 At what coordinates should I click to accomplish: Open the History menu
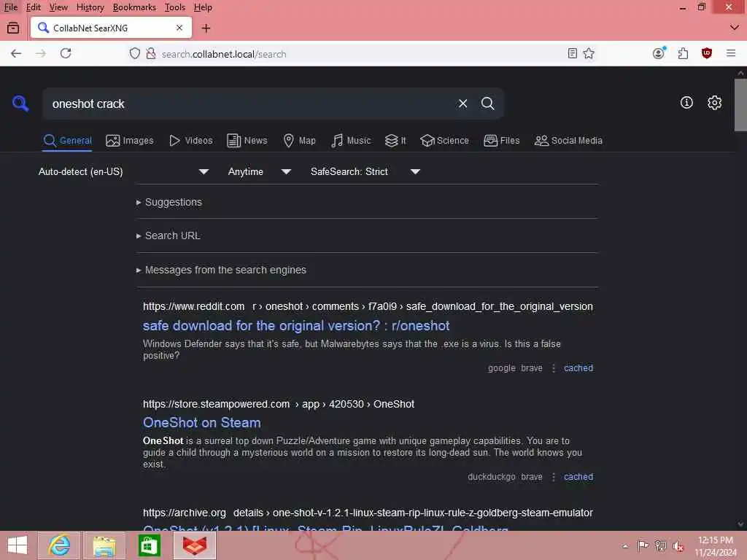point(90,7)
